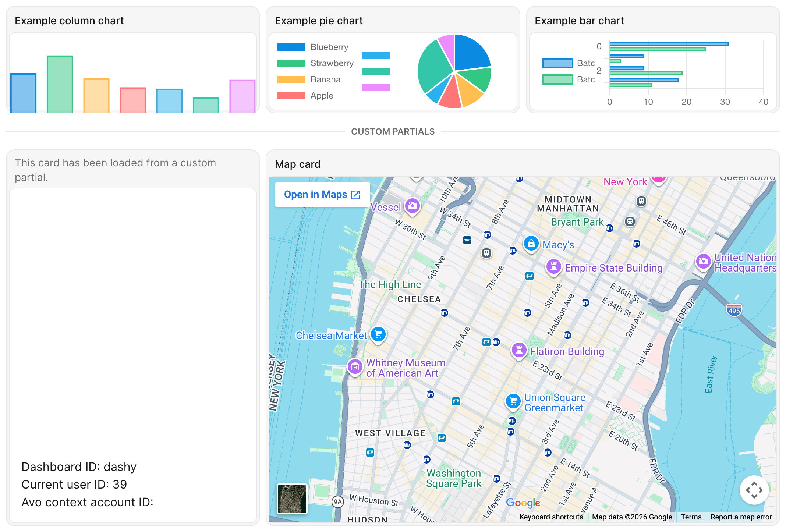Viewport: 786px width, 532px height.
Task: Select the Flatiron Building landmark pin
Action: [x=519, y=350]
